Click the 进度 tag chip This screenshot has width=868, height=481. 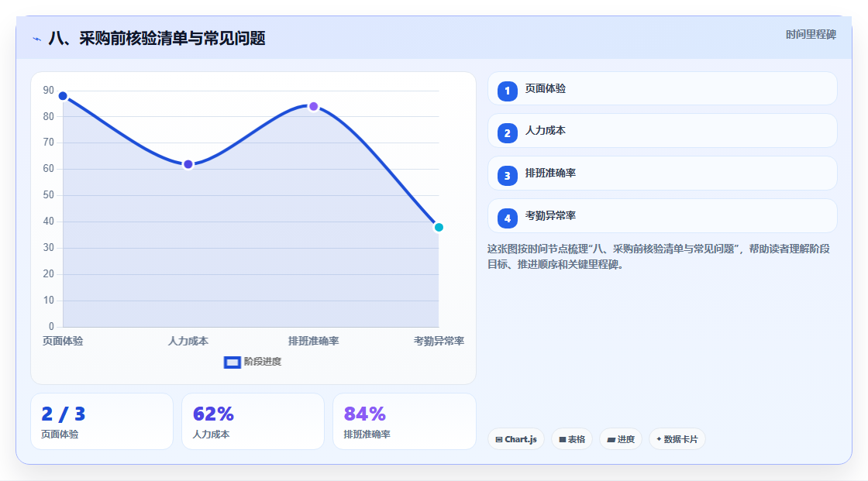pos(621,439)
